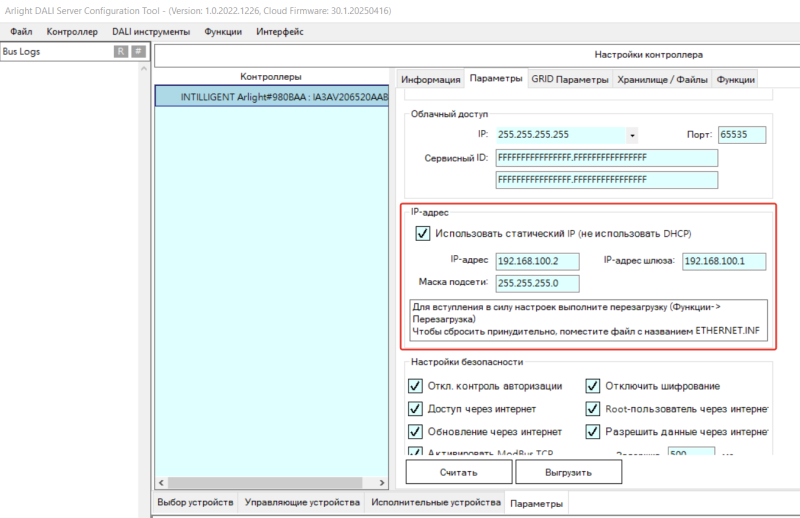This screenshot has width=800, height=518.
Task: Click the second Сервисный ID field
Action: coord(607,180)
